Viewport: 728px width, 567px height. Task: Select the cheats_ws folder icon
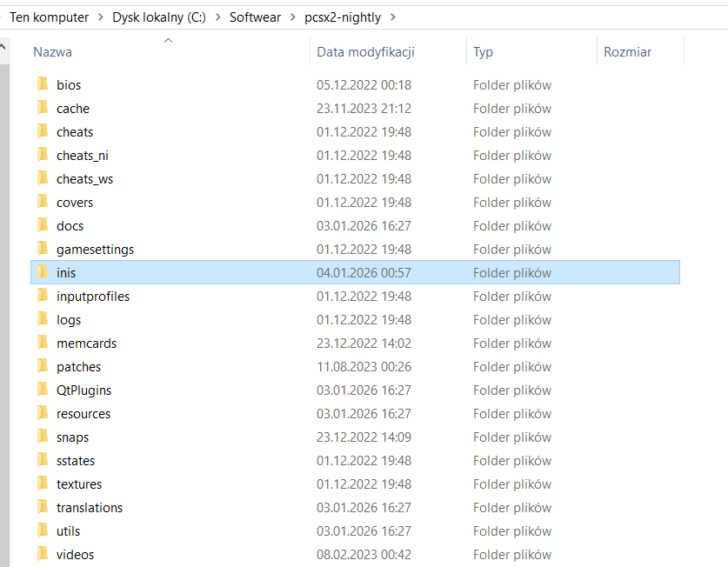tap(43, 178)
